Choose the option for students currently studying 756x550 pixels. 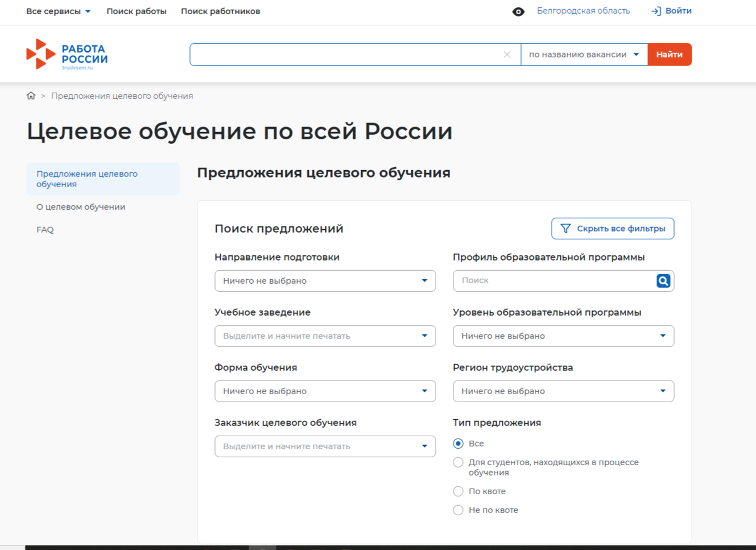pyautogui.click(x=458, y=462)
